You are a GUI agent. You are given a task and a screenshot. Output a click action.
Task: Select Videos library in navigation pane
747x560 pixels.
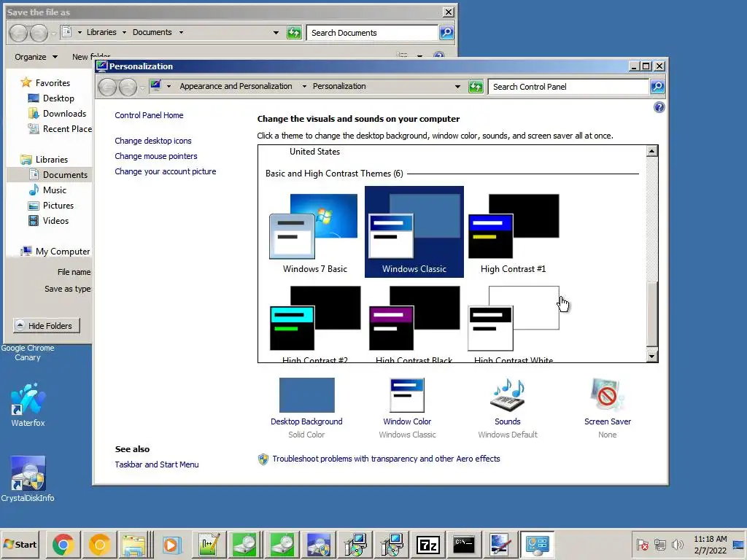coord(55,221)
